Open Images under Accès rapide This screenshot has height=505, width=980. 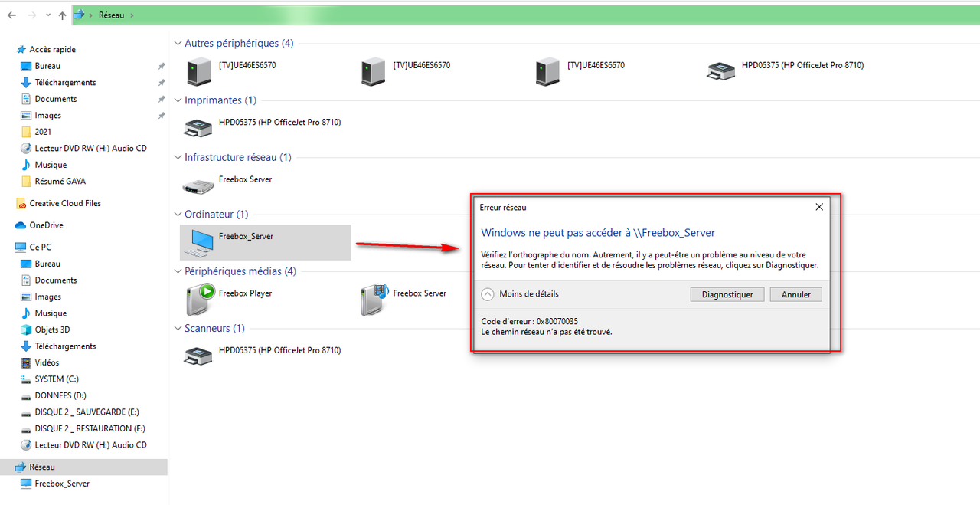click(48, 116)
